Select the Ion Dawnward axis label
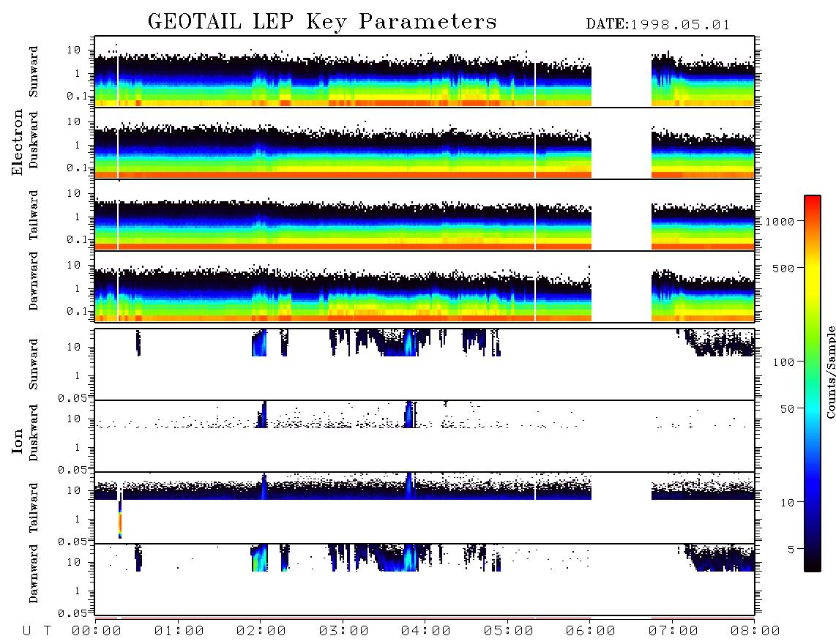836x644 pixels. pos(34,574)
